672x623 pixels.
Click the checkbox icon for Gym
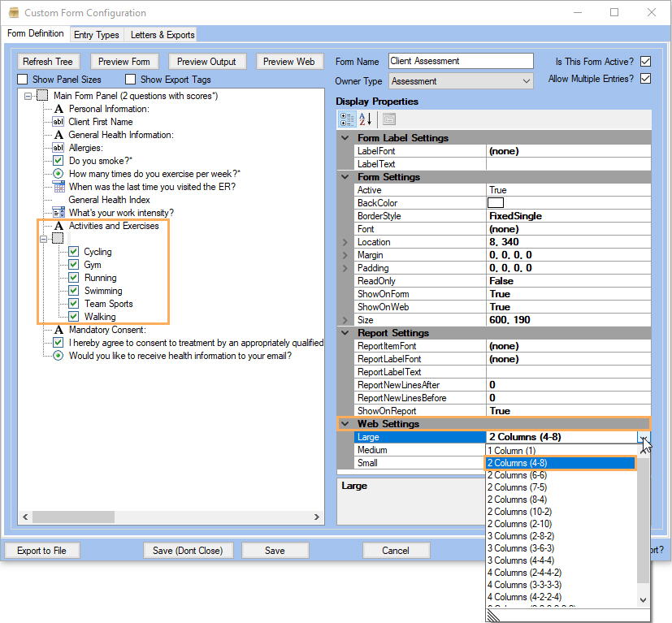[74, 264]
